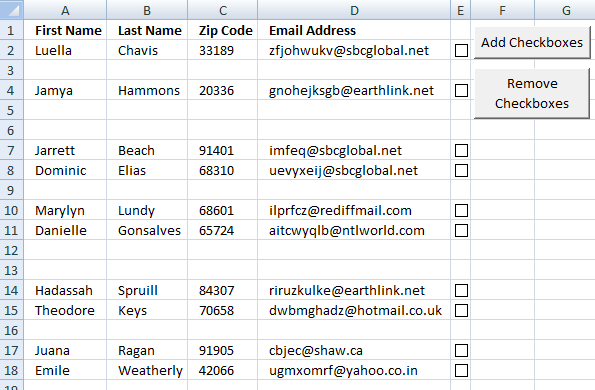
Task: Toggle checkbox for Jarrett Beach row
Action: tap(461, 151)
